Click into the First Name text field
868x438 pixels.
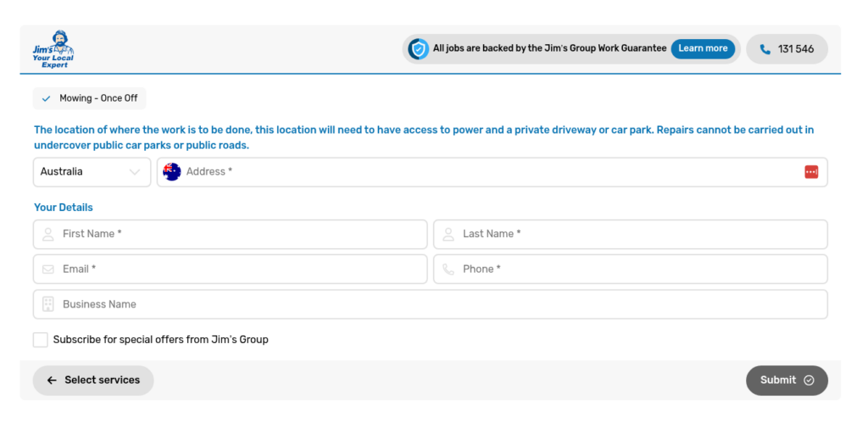242,234
